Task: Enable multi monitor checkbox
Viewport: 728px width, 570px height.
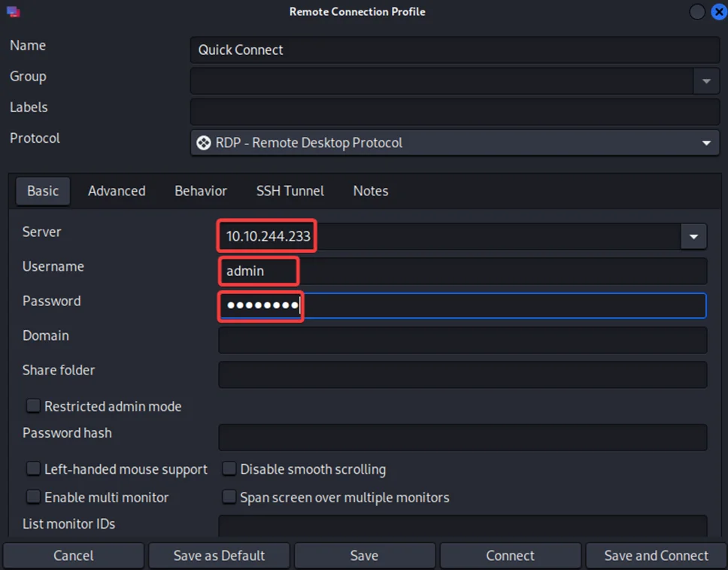Action: coord(34,497)
